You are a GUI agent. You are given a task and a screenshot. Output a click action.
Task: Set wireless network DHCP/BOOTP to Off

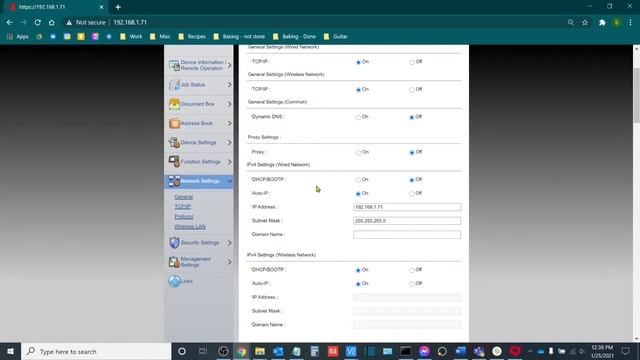411,270
